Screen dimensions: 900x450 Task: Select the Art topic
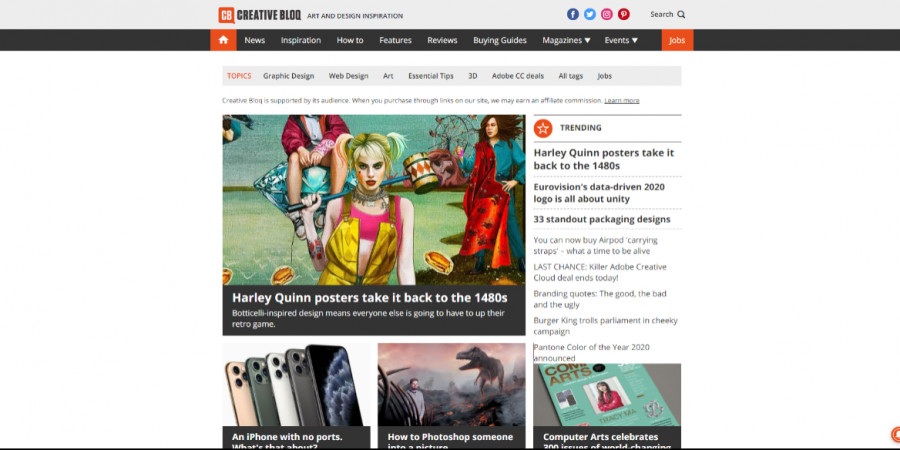[x=389, y=76]
